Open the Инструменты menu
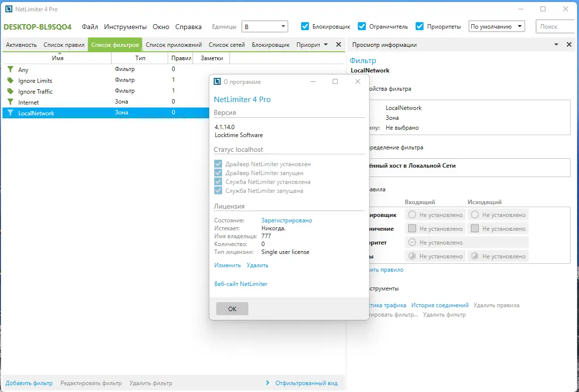The width and height of the screenshot is (579, 392). pos(125,27)
